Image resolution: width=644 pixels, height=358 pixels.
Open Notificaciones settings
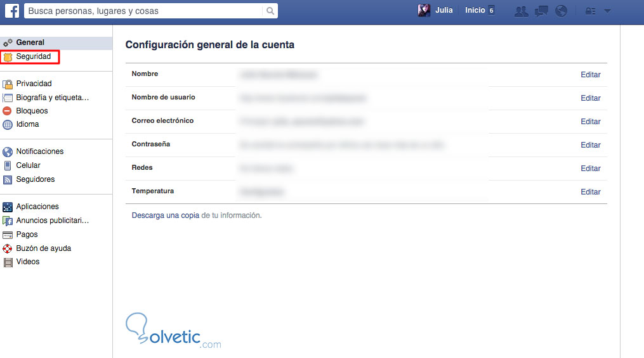(x=40, y=151)
